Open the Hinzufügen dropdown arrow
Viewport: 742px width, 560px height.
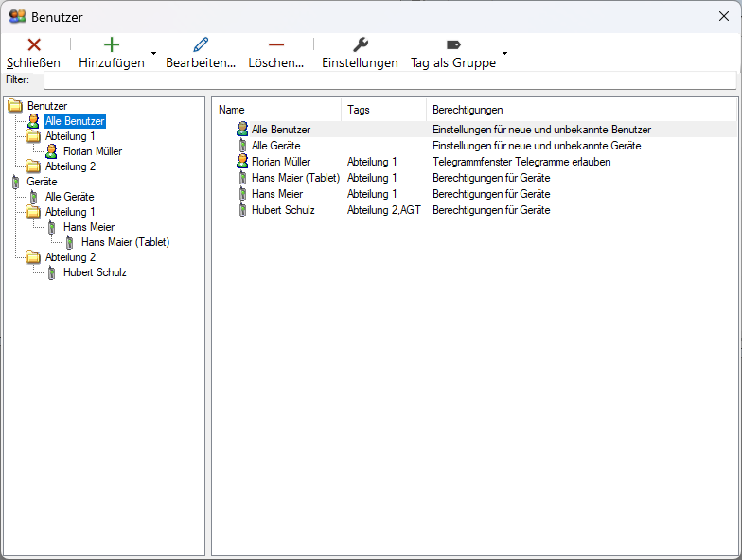click(x=153, y=53)
